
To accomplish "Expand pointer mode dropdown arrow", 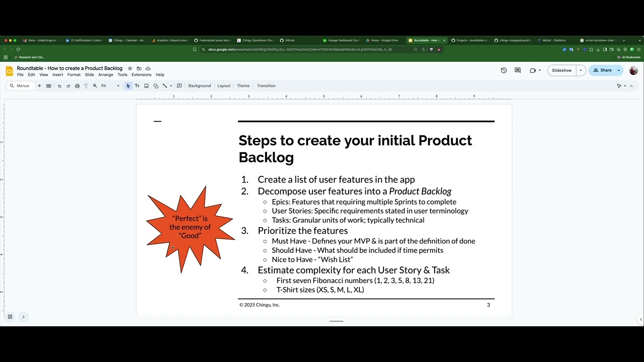I will pos(625,86).
